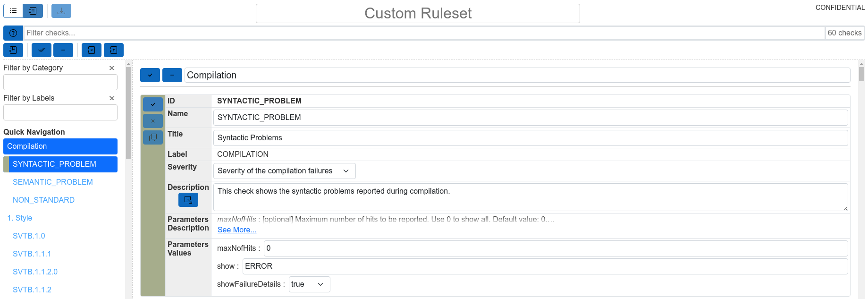Toggle the Compilation group checkmark button

(x=150, y=75)
